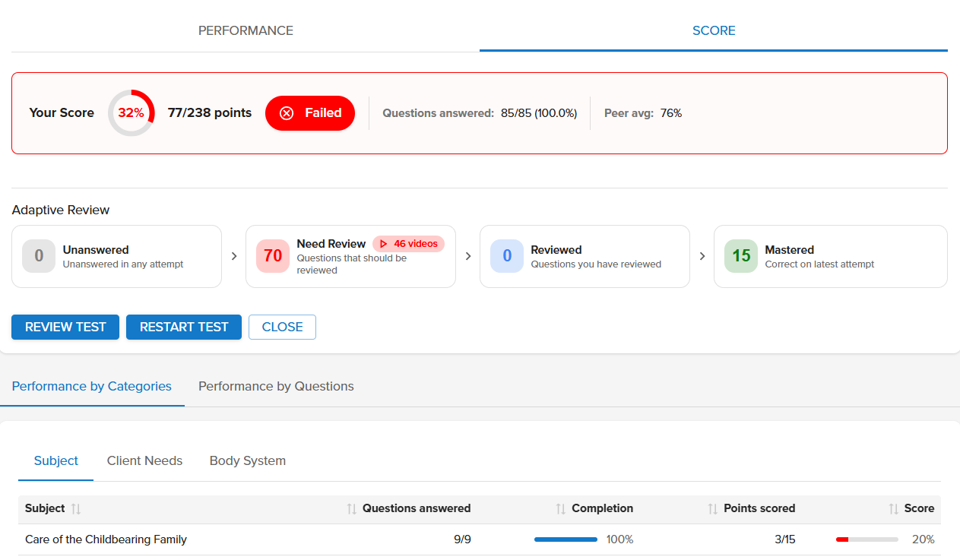Click the play icon on the 46 videos badge
960x560 pixels.
point(385,243)
